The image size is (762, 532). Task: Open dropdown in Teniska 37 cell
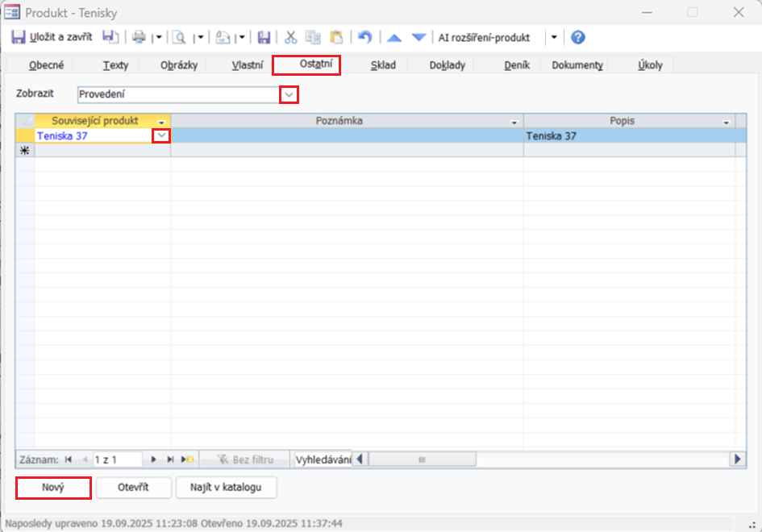click(x=162, y=136)
